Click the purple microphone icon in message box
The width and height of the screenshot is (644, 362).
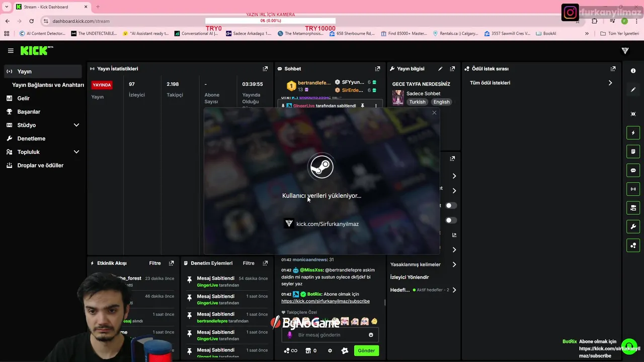click(290, 335)
